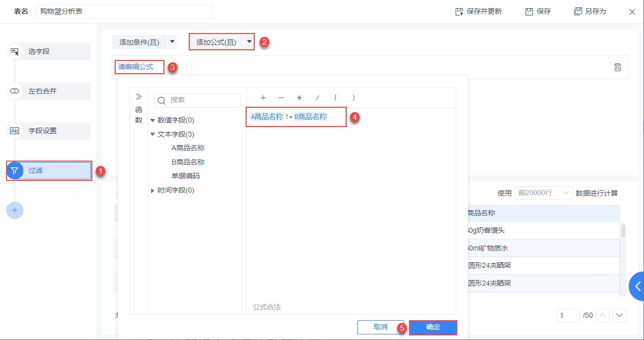Image resolution: width=644 pixels, height=340 pixels.
Task: Insert plus operator into formula
Action: (x=263, y=98)
